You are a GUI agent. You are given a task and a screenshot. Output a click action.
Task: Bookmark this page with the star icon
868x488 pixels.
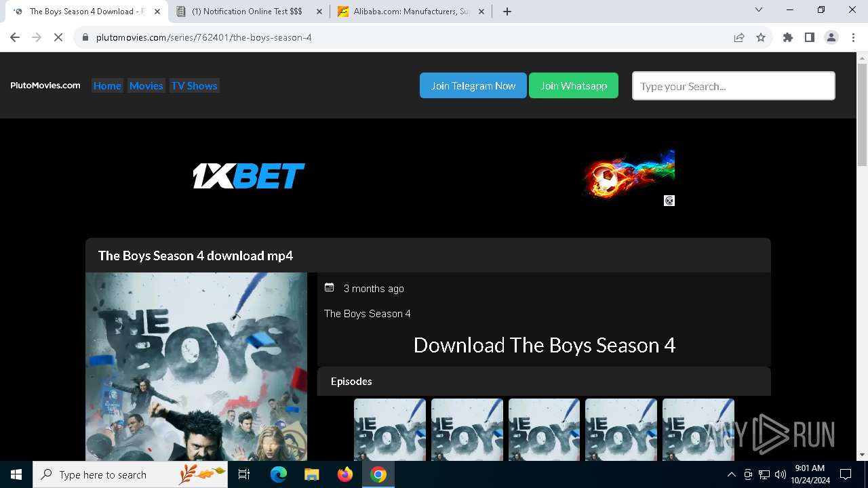click(x=761, y=37)
